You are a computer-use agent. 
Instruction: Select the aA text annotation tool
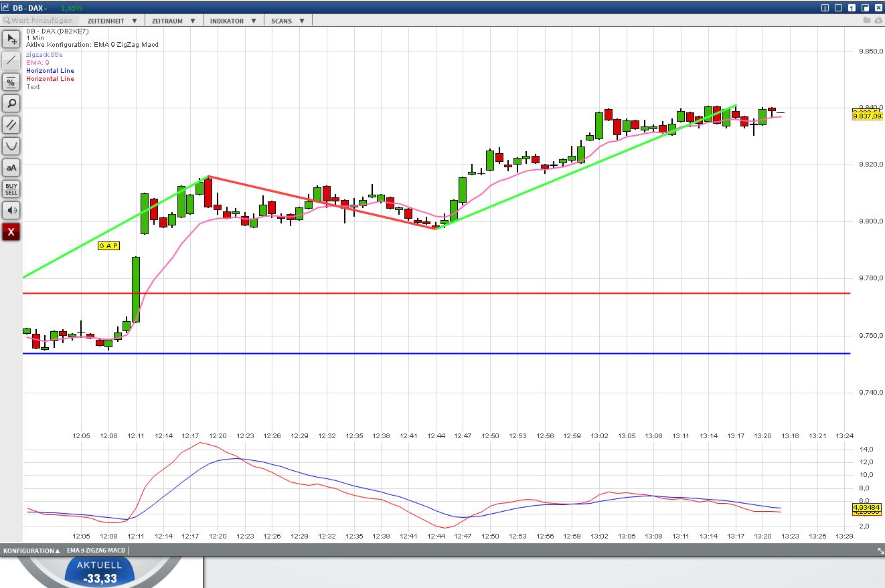(x=11, y=167)
